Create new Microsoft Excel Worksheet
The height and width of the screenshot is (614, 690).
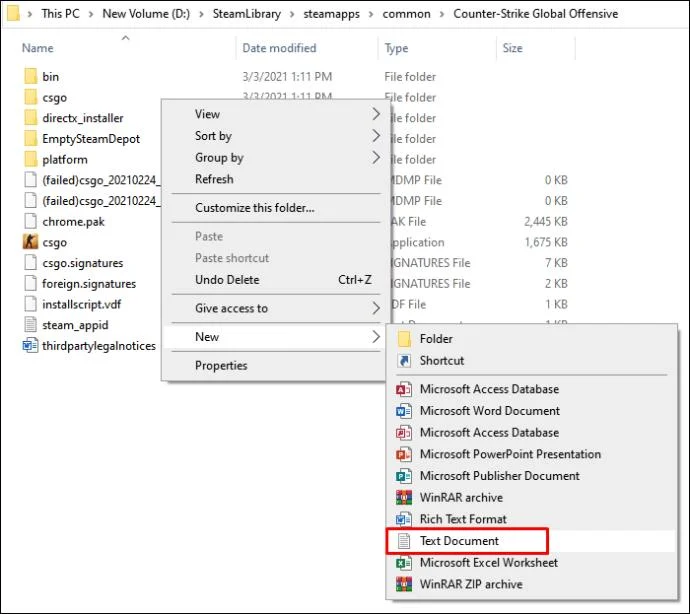531,563
